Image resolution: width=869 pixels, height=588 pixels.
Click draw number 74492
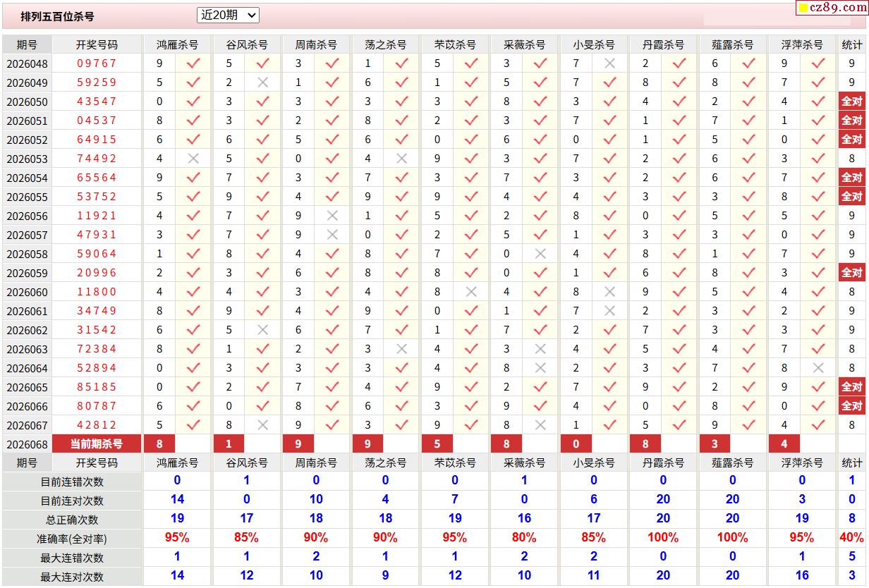[97, 158]
